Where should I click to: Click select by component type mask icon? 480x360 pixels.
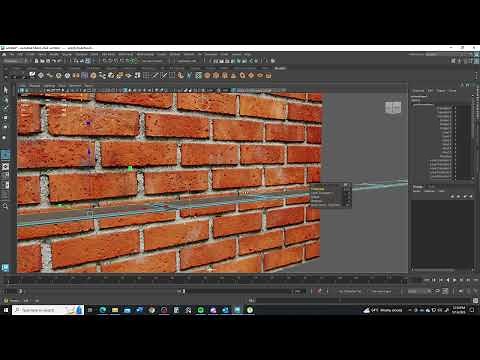click(x=87, y=61)
